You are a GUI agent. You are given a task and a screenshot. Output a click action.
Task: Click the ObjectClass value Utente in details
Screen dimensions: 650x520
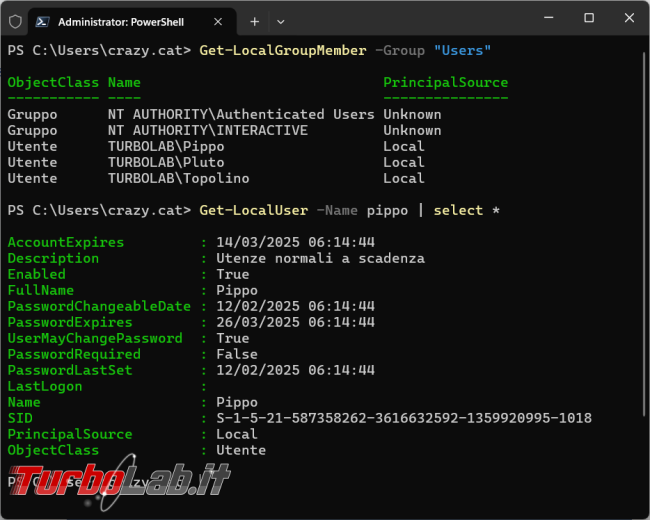(241, 450)
